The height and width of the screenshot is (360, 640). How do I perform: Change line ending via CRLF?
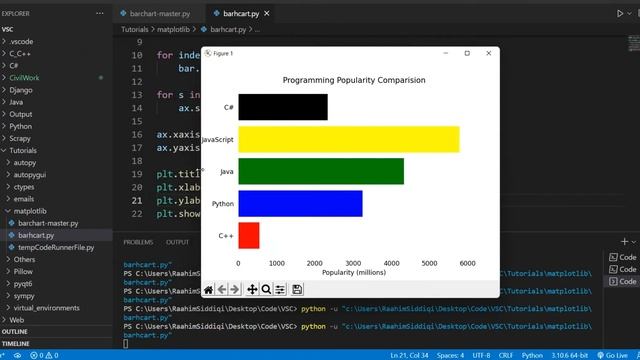[506, 356]
